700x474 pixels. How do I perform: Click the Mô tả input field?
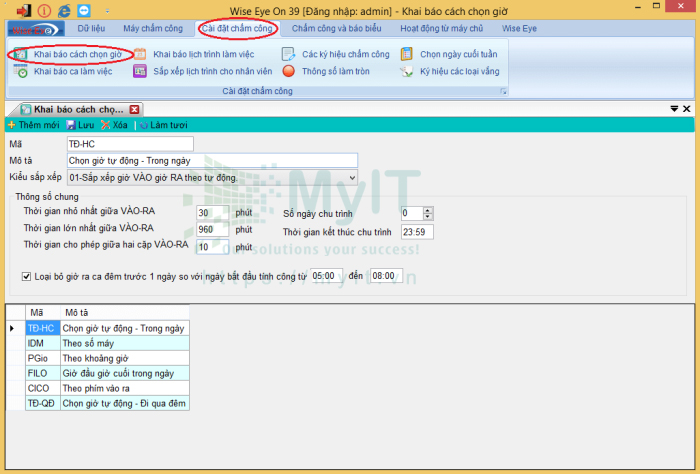click(212, 161)
